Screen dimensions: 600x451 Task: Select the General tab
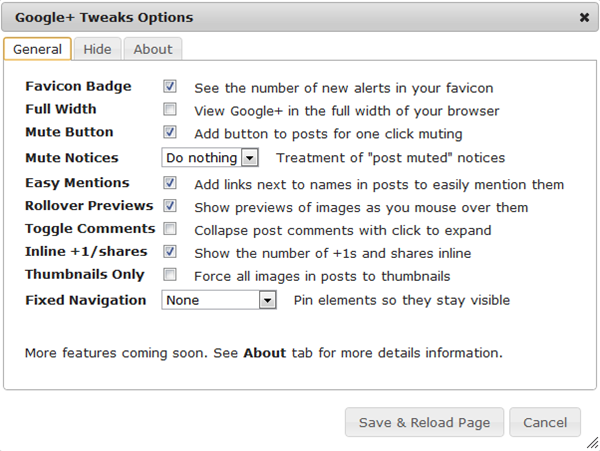click(37, 49)
